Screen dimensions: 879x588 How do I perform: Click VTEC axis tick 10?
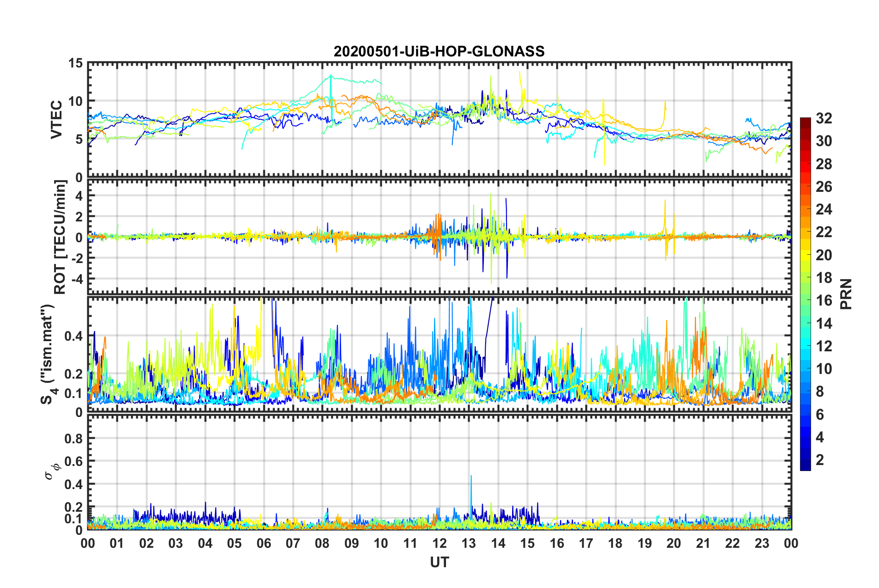pyautogui.click(x=75, y=101)
